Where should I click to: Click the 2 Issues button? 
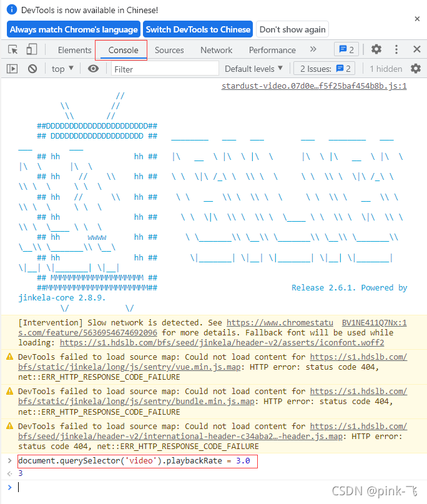(324, 69)
